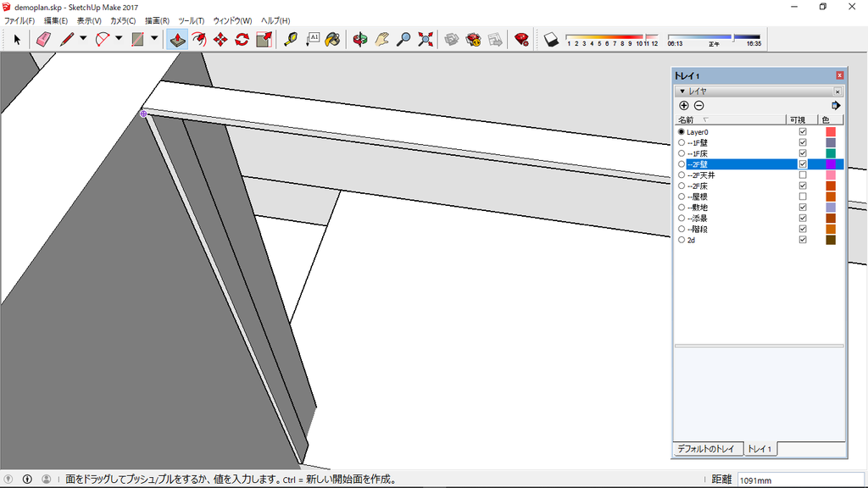Image resolution: width=868 pixels, height=488 pixels.
Task: Delete layer with minus icon
Action: coord(699,106)
